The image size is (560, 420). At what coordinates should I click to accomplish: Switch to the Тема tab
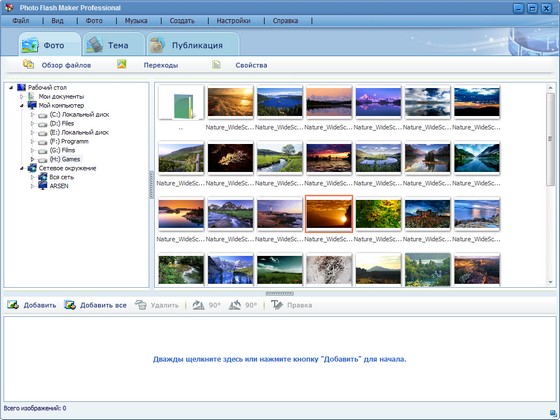pos(114,44)
